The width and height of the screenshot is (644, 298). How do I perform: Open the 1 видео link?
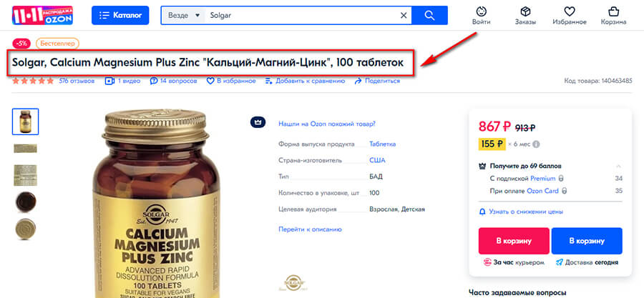[x=123, y=81]
